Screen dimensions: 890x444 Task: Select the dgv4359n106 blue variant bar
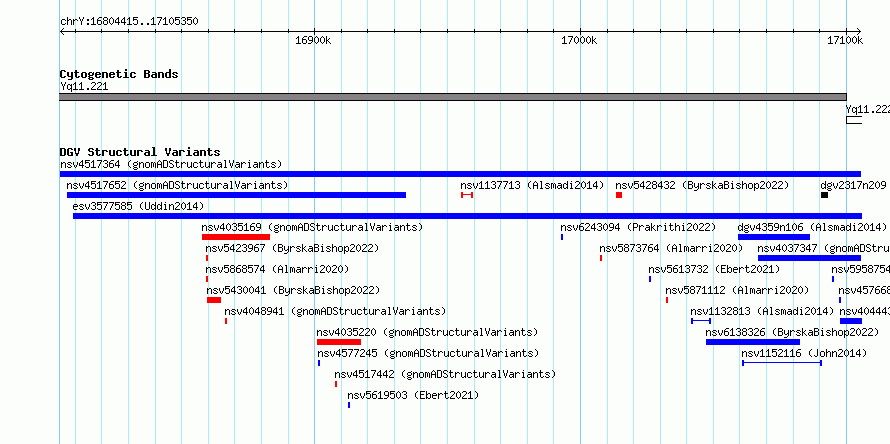(x=774, y=237)
